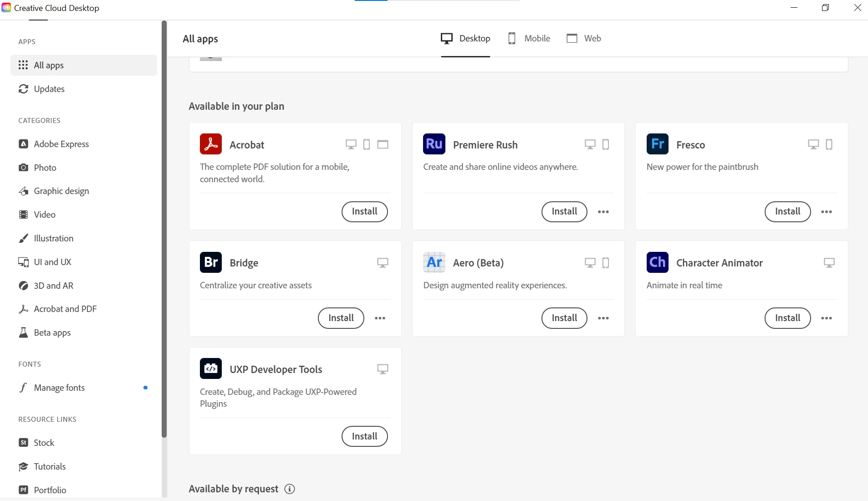Install Premiere Rush
Viewport: 868px width, 501px height.
point(564,212)
